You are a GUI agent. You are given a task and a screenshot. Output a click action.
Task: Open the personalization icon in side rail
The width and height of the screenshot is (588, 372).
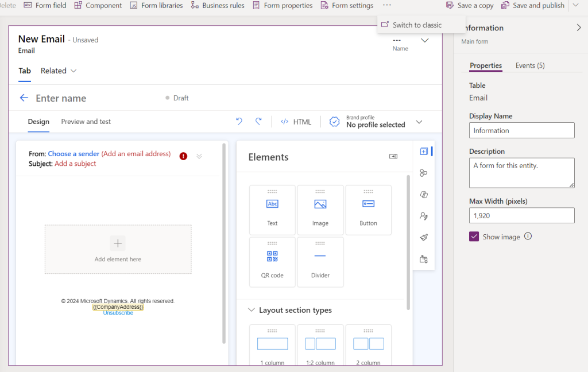coord(424,216)
